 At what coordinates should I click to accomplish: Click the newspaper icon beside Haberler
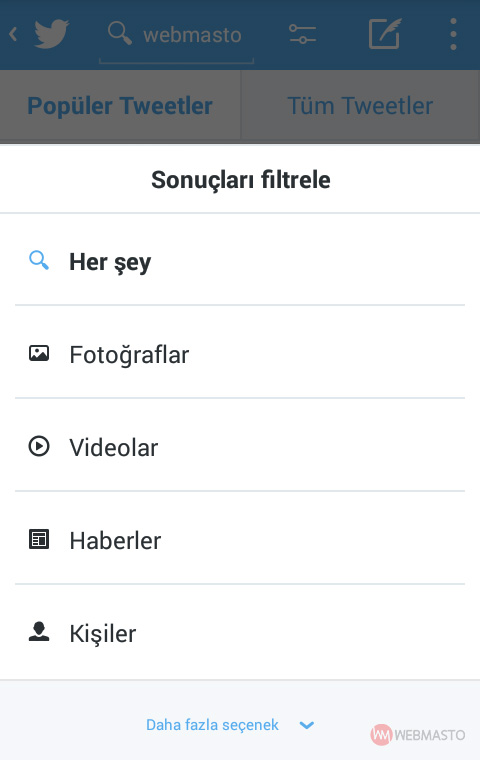[39, 539]
